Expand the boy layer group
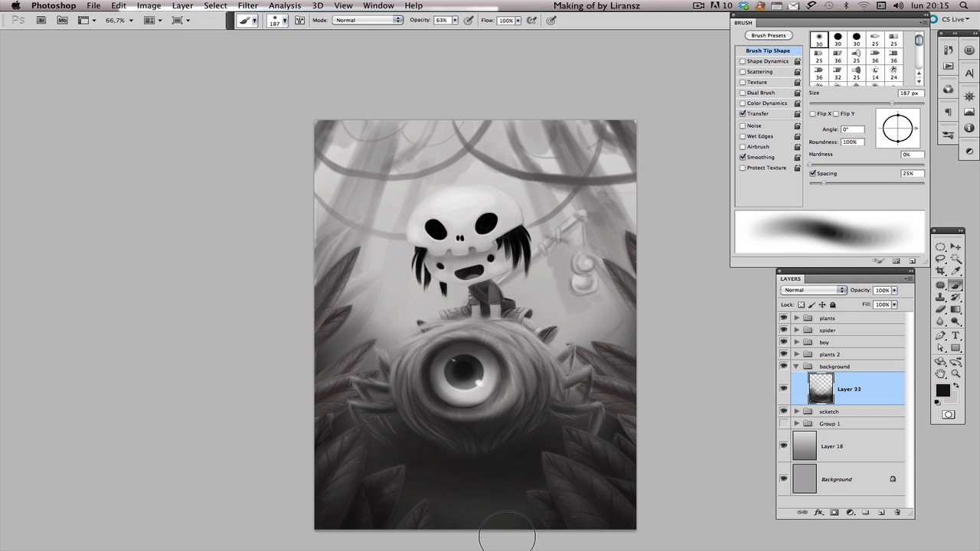The image size is (980, 551). (796, 342)
